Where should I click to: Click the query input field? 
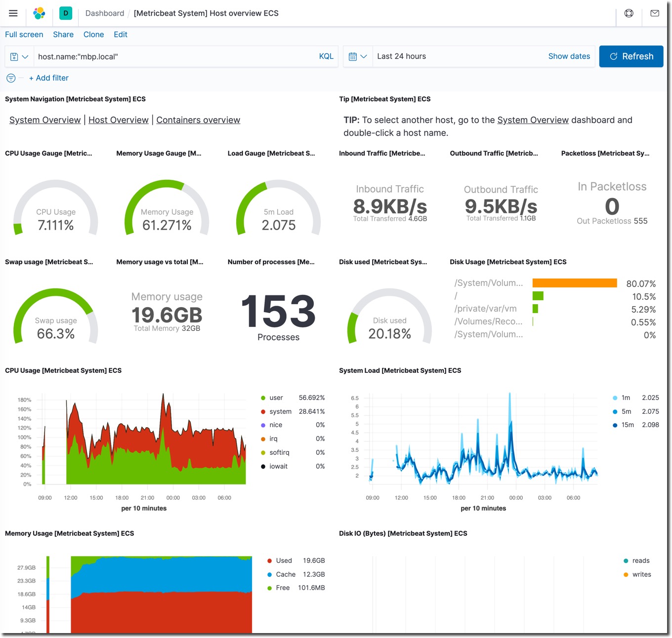pos(175,57)
